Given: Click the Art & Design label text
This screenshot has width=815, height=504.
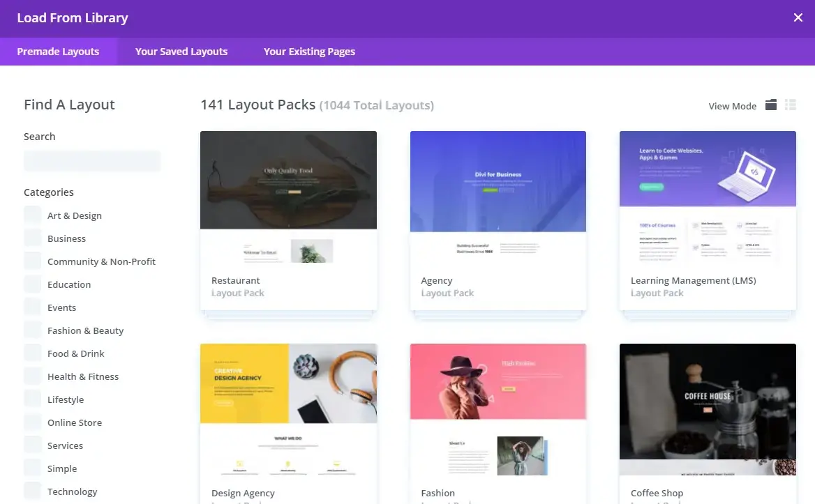Looking at the screenshot, I should pos(75,215).
